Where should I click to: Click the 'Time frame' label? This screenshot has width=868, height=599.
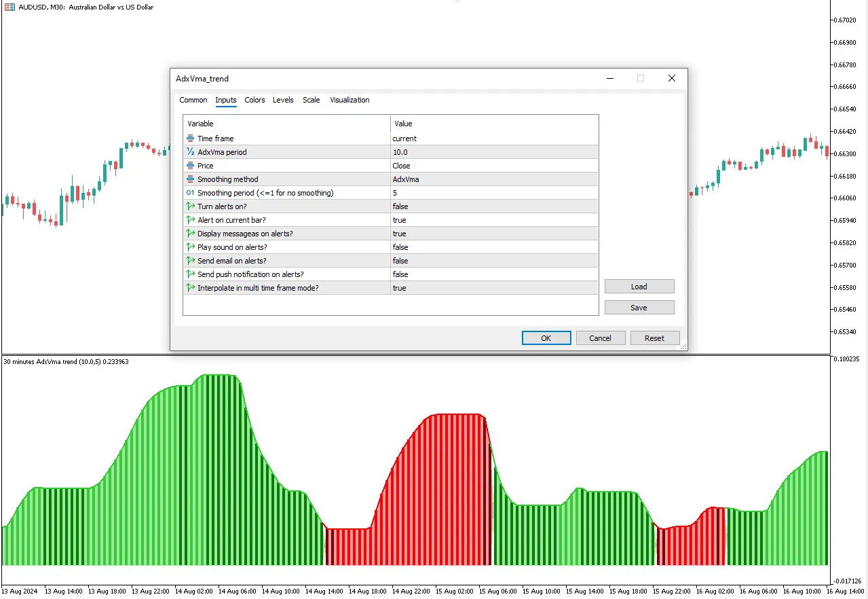click(215, 139)
